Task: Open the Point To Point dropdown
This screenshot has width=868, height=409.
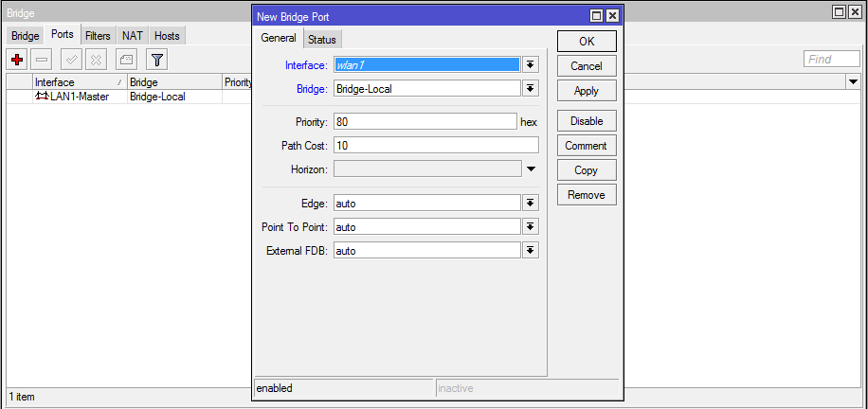Action: [x=531, y=226]
